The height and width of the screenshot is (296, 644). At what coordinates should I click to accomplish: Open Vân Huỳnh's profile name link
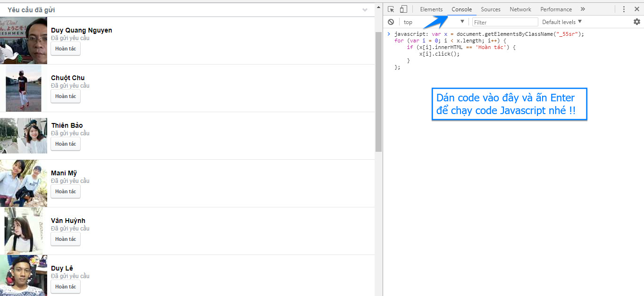pyautogui.click(x=68, y=221)
